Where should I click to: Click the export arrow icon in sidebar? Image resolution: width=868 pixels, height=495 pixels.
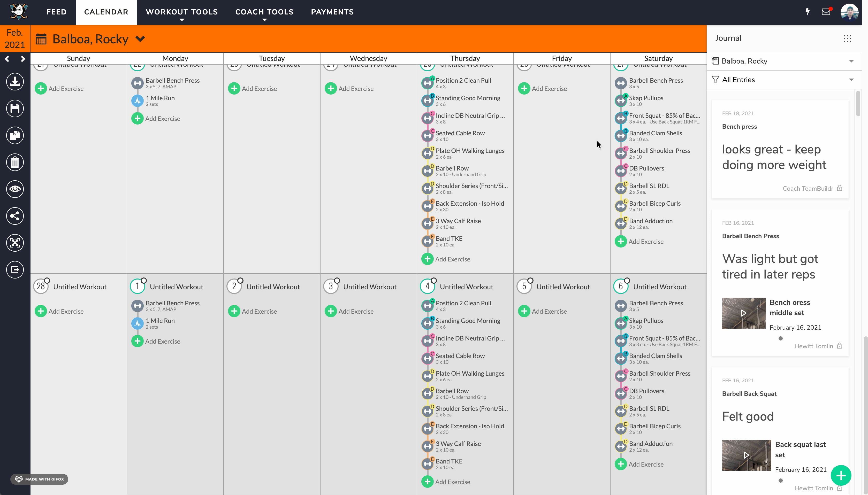(x=15, y=270)
